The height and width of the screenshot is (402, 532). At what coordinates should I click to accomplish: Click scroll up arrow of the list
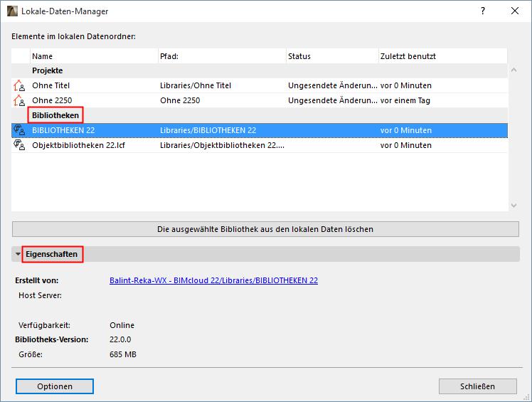coord(514,70)
